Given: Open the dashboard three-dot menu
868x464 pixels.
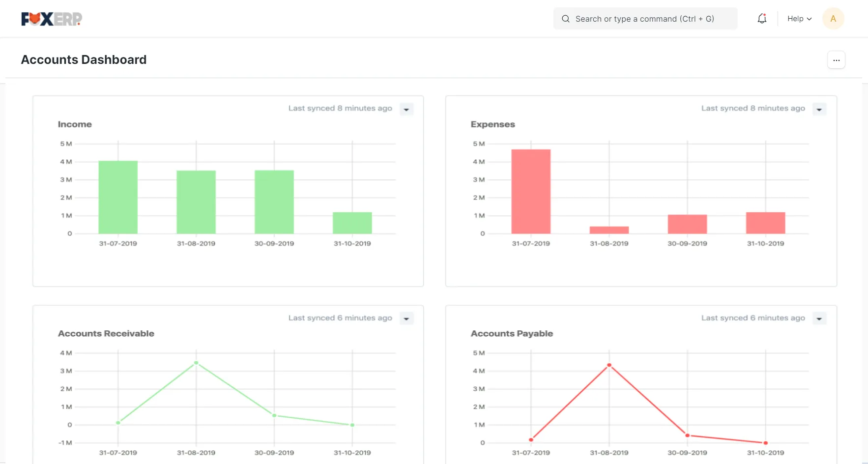Looking at the screenshot, I should 836,60.
